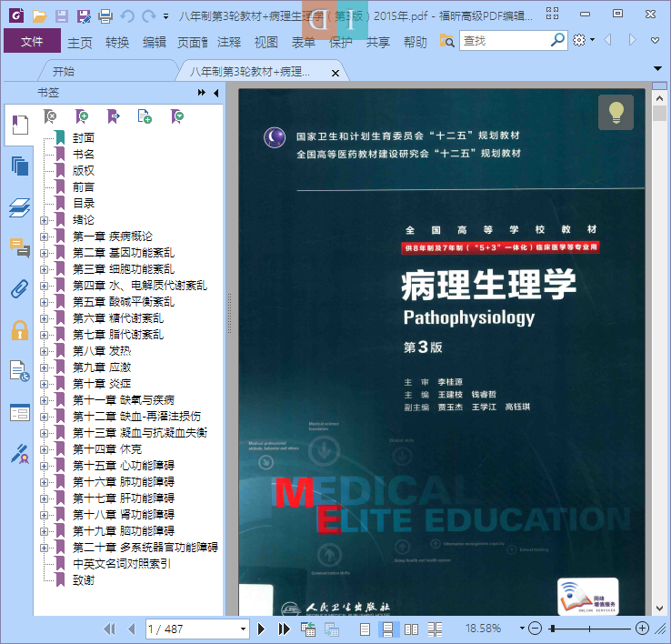Open the Security lock sidebar icon
This screenshot has width=671, height=644.
tap(20, 330)
